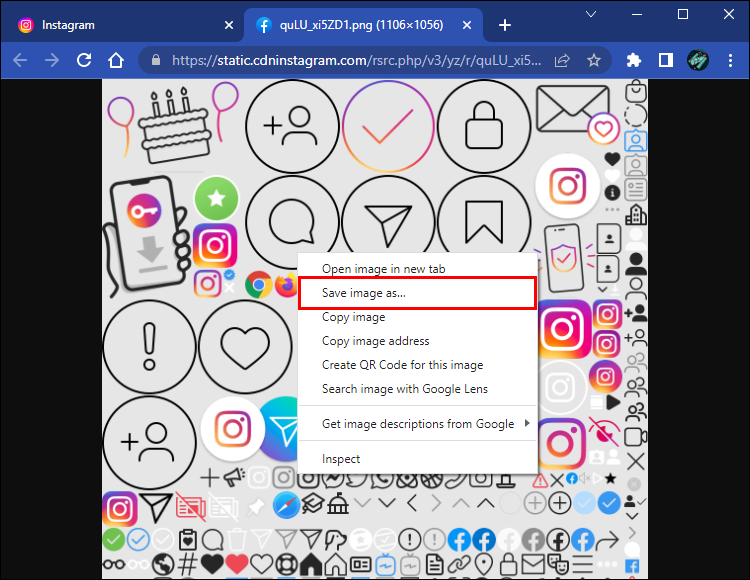Focus the address bar URL
This screenshot has width=750, height=580.
point(356,60)
